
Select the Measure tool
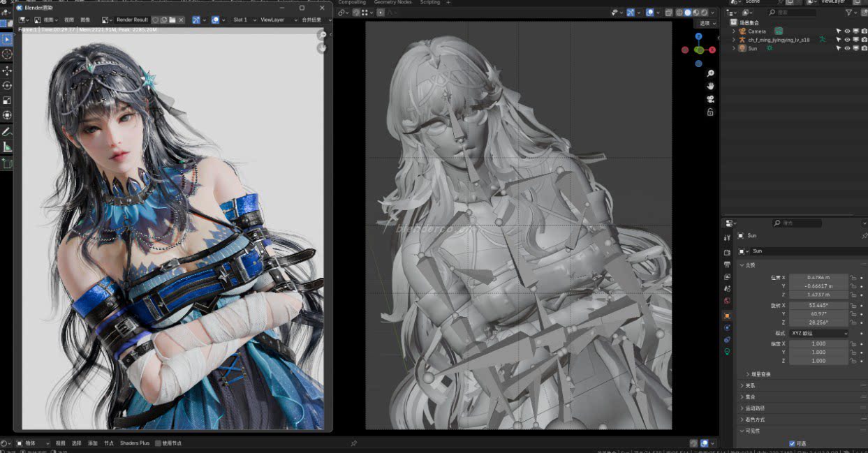[x=6, y=147]
